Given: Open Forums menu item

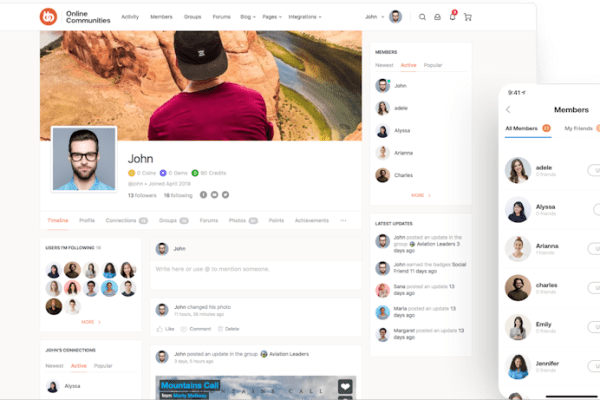Looking at the screenshot, I should [x=222, y=17].
